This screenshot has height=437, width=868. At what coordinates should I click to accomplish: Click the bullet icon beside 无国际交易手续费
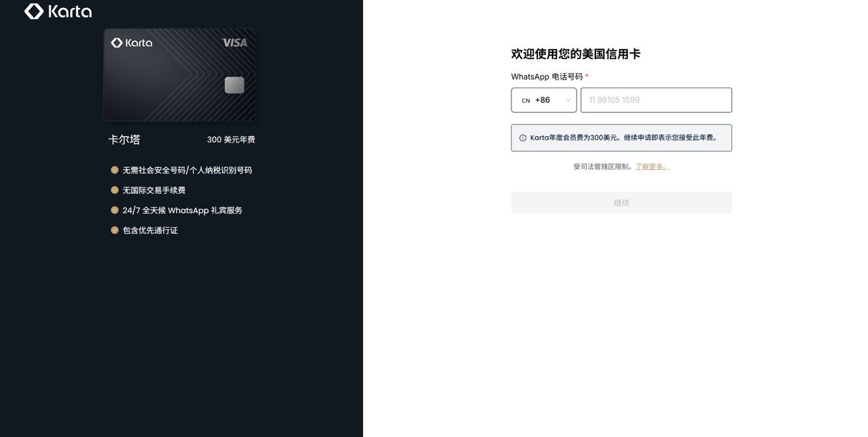tap(114, 190)
